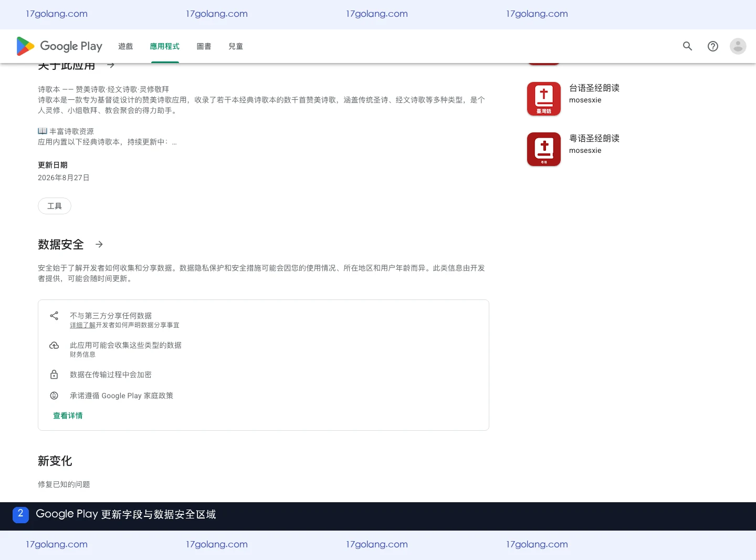Click the Google Play logo

[x=59, y=46]
